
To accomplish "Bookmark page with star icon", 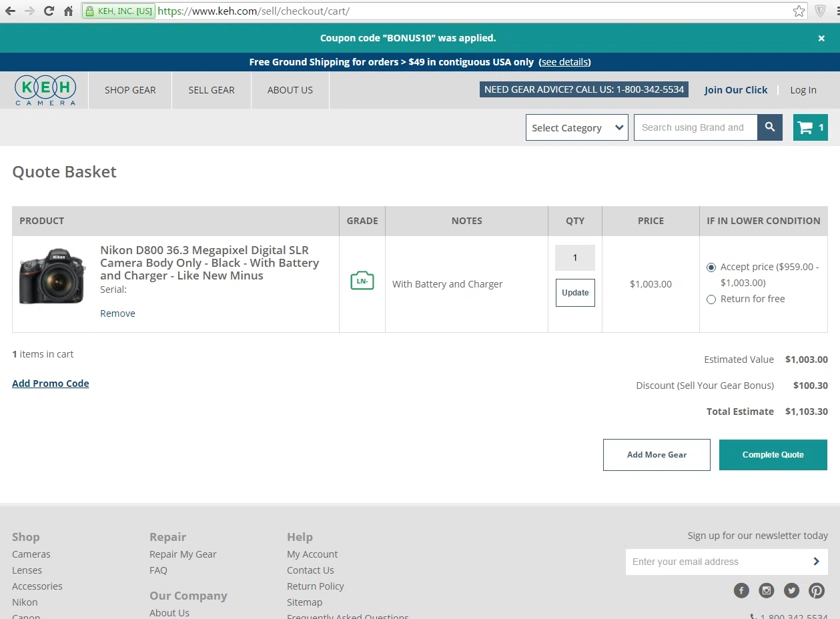I will 799,11.
